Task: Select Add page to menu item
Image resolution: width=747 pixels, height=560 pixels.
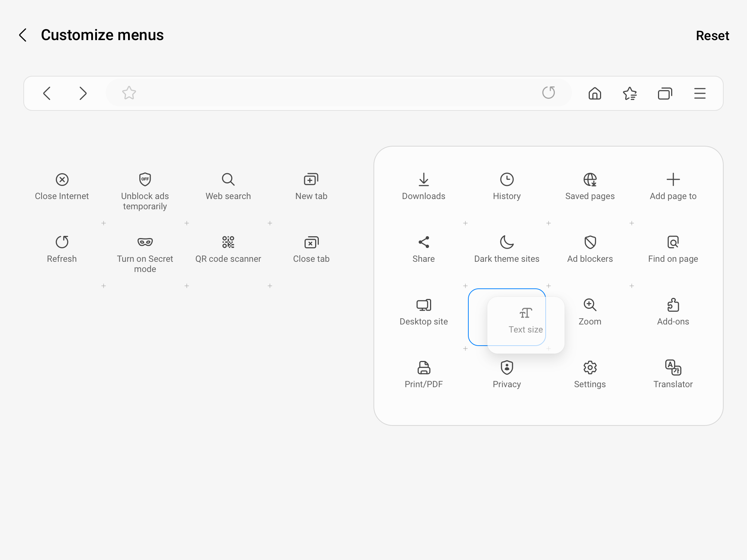Action: [x=673, y=187]
